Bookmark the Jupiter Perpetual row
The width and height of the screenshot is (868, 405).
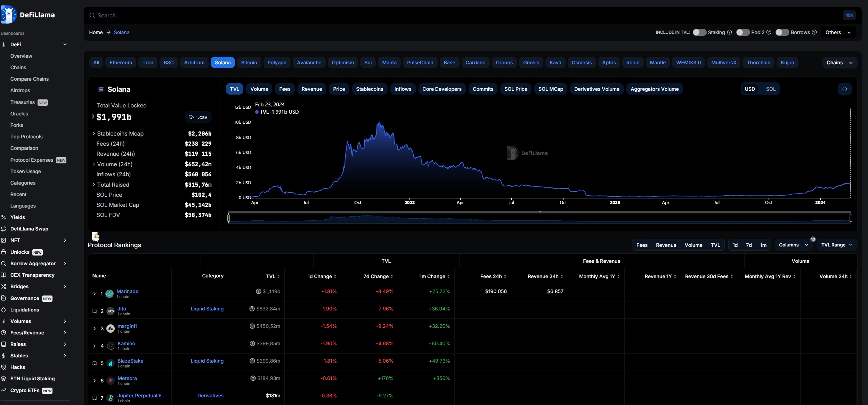coord(94,398)
